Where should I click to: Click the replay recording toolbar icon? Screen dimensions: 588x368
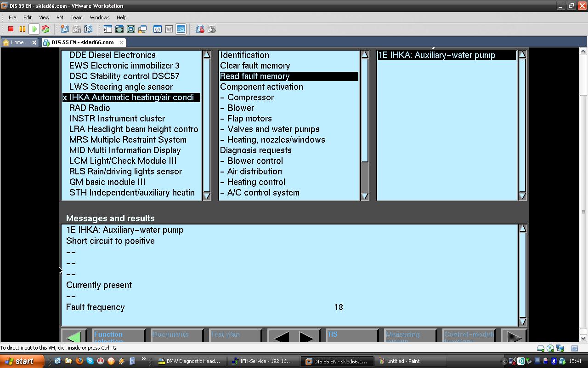212,29
